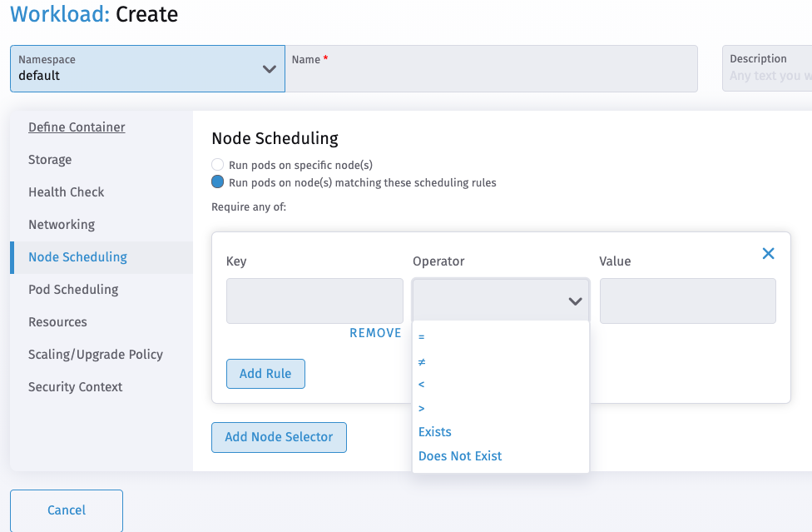
Task: Select the ≠ operator
Action: click(422, 360)
